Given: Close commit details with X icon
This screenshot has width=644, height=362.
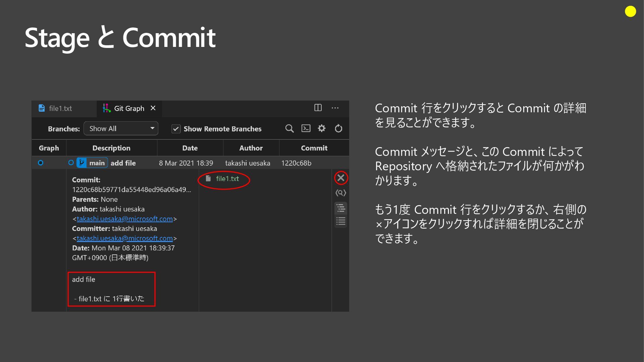Looking at the screenshot, I should 341,178.
